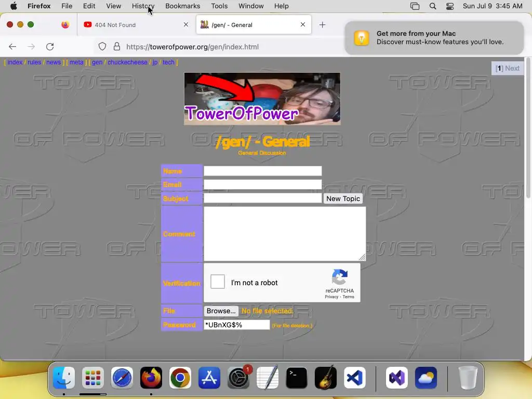Check the I'm not a robot checkbox

[218, 282]
